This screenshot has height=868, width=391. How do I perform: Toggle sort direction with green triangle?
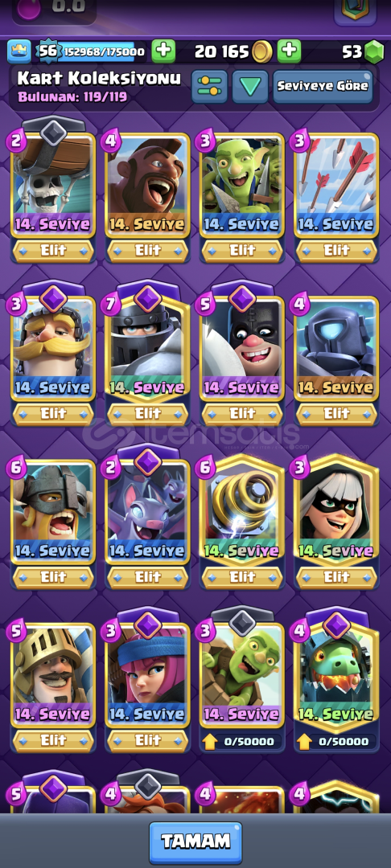point(250,86)
